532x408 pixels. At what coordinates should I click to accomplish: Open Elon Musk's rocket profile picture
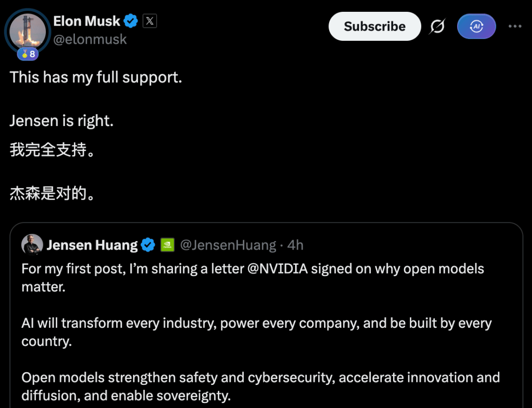tap(28, 31)
